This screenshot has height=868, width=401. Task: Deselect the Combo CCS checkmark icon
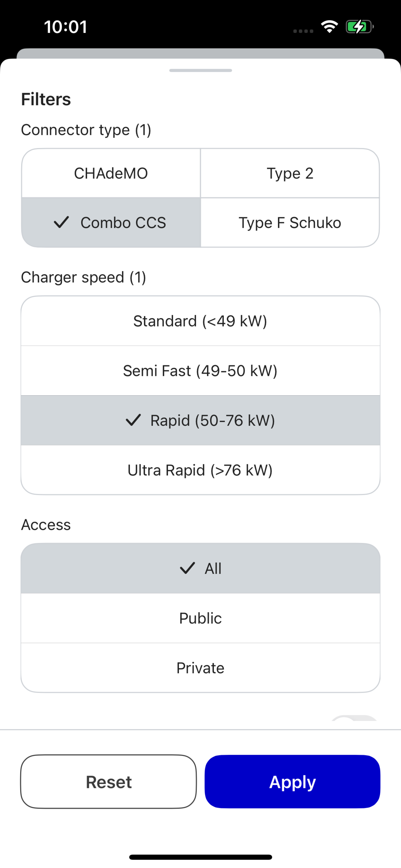61,222
